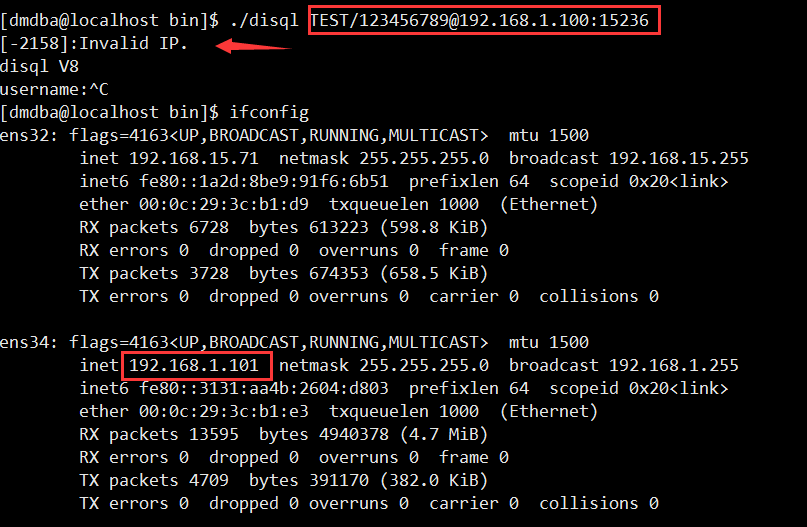Click the byte count 674353
Image resolution: width=807 pixels, height=527 pixels.
coord(339,273)
